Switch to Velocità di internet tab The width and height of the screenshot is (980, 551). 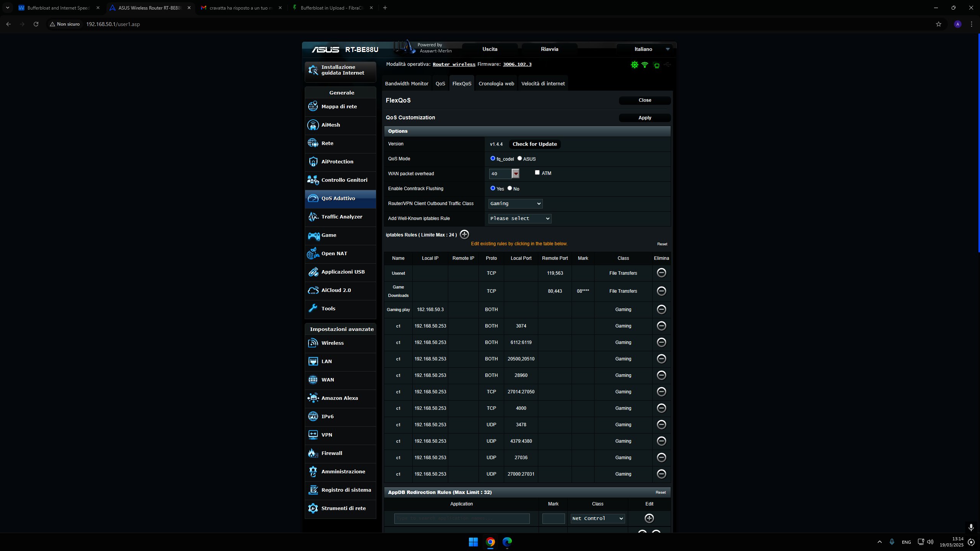[x=543, y=83]
